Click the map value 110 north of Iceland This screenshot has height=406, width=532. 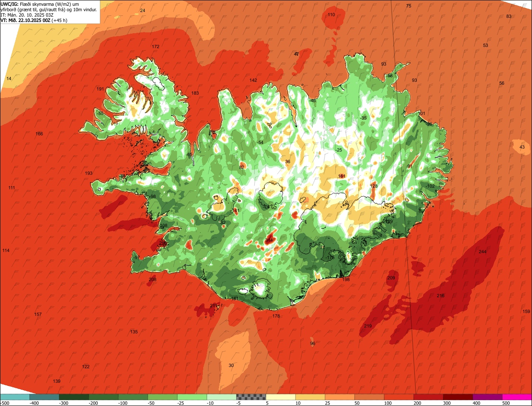point(331,15)
